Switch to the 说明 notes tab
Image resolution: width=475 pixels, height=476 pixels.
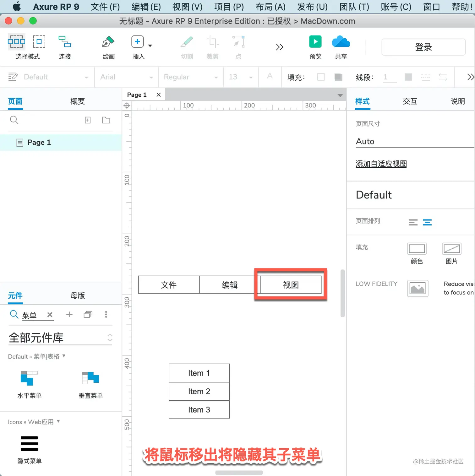click(x=458, y=101)
